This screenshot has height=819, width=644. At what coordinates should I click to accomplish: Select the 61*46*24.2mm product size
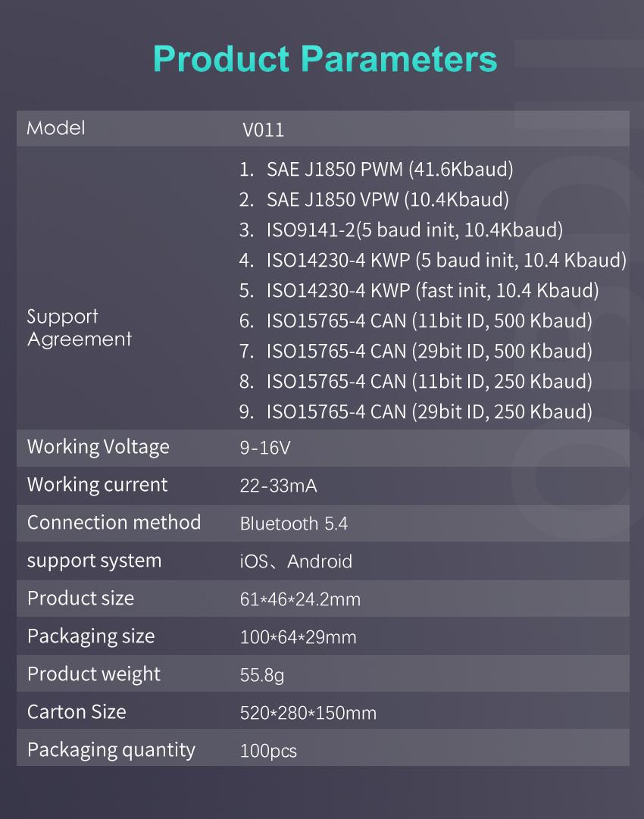tap(300, 600)
